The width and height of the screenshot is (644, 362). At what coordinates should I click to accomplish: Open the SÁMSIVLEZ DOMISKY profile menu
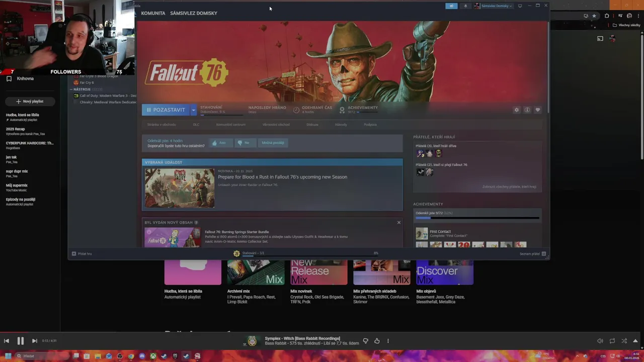coord(194,13)
